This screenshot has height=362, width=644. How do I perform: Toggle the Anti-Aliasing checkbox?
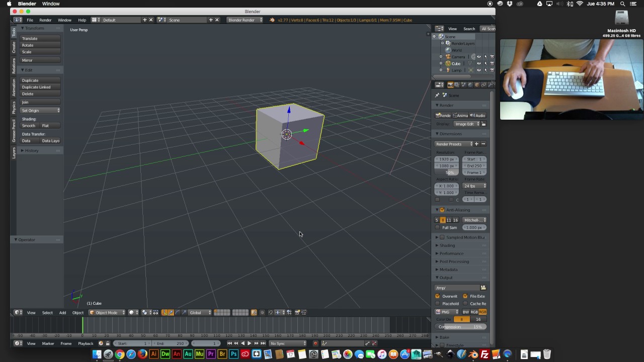pos(442,210)
